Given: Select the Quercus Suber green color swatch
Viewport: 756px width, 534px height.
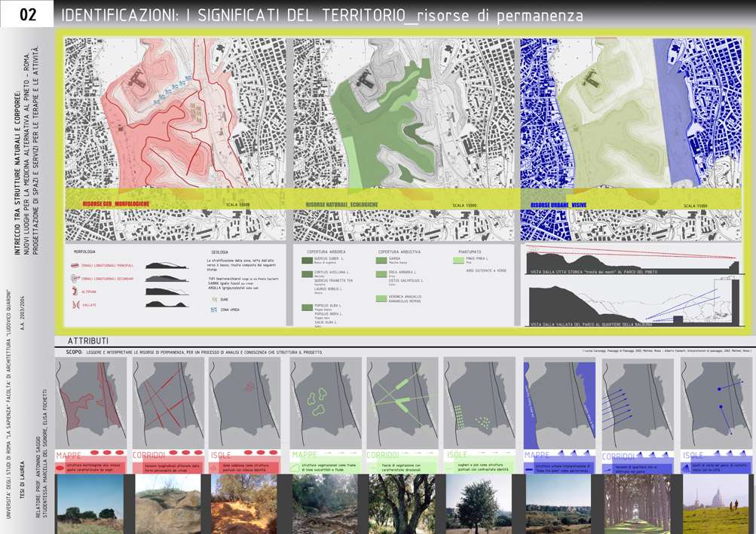Looking at the screenshot, I should [x=307, y=260].
